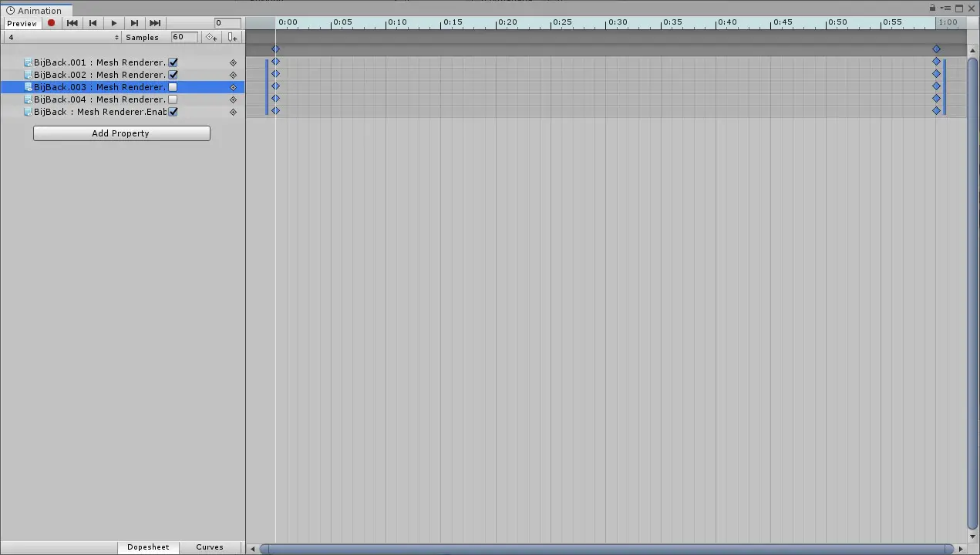The width and height of the screenshot is (980, 555).
Task: Toggle BijBack Mesh Renderer enabled checkbox
Action: (173, 112)
